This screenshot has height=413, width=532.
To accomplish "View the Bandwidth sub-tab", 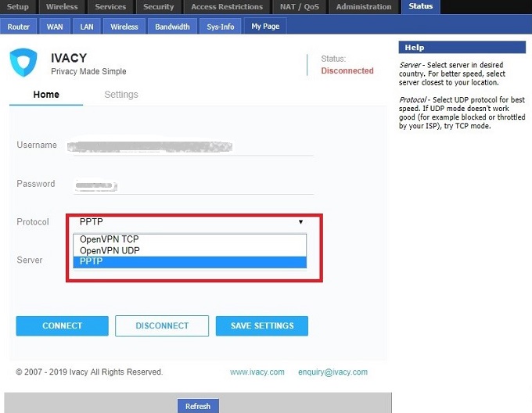I will (x=172, y=27).
